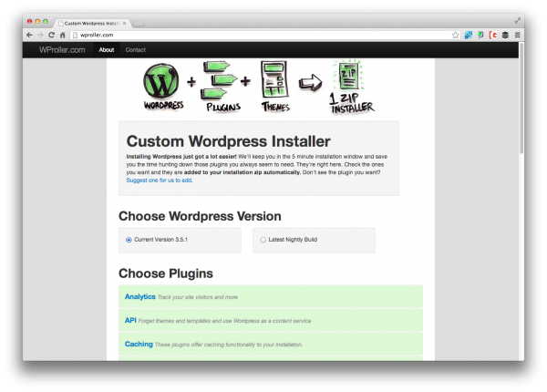
Task: Open the About nav item
Action: (107, 50)
